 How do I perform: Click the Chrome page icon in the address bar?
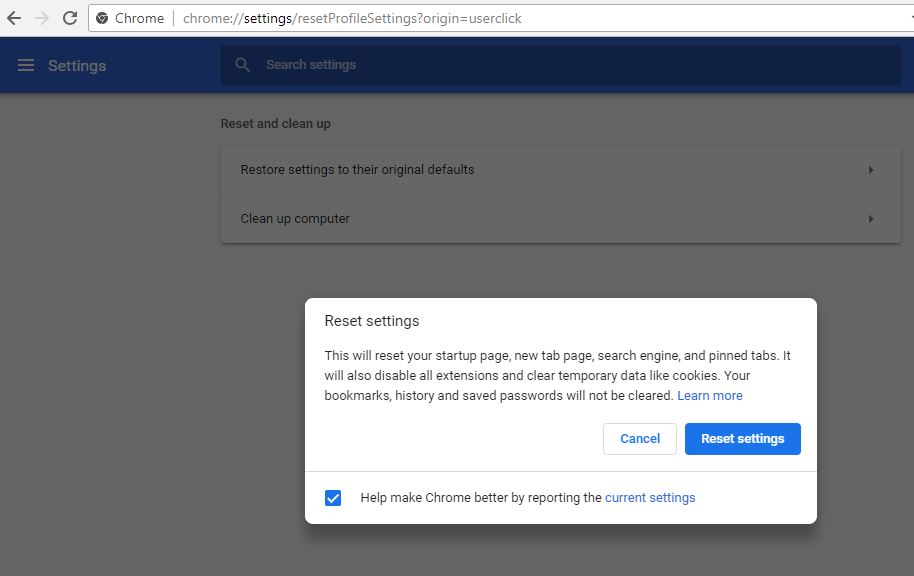[101, 17]
